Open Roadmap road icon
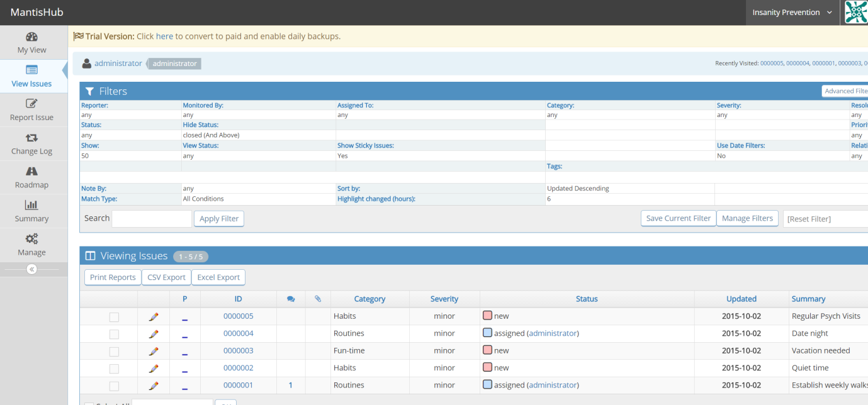 click(x=31, y=171)
